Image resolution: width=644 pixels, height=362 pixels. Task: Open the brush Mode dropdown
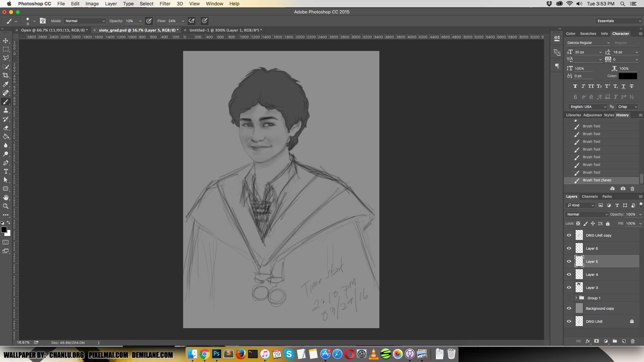85,21
